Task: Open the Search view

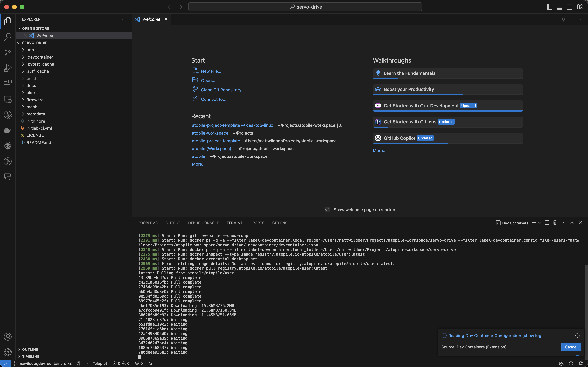Action: tap(8, 37)
